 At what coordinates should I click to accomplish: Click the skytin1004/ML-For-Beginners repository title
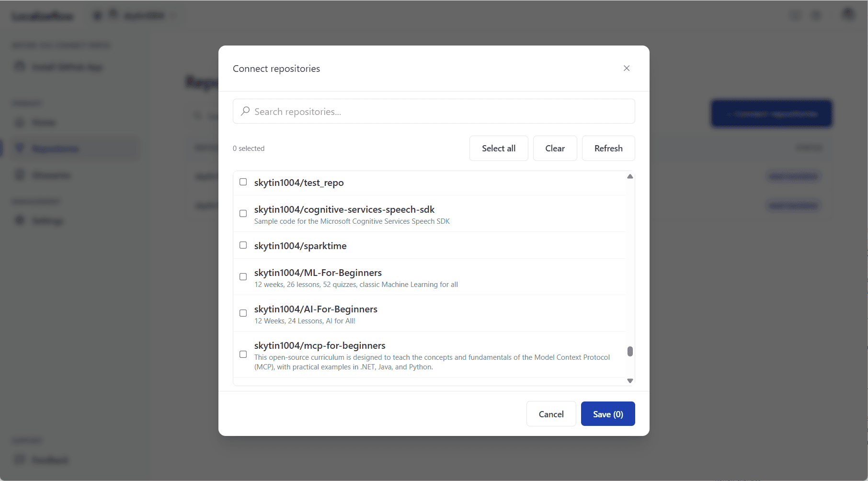(318, 273)
